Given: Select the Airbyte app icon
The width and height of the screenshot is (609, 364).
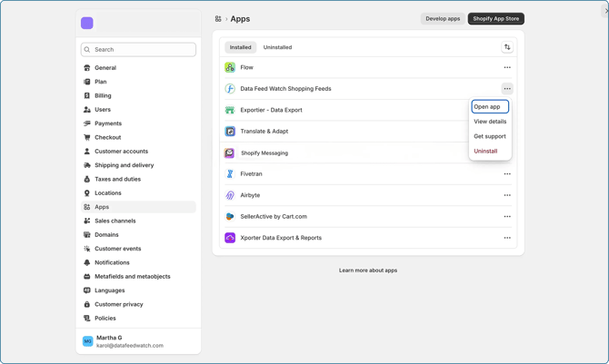Looking at the screenshot, I should coord(230,195).
